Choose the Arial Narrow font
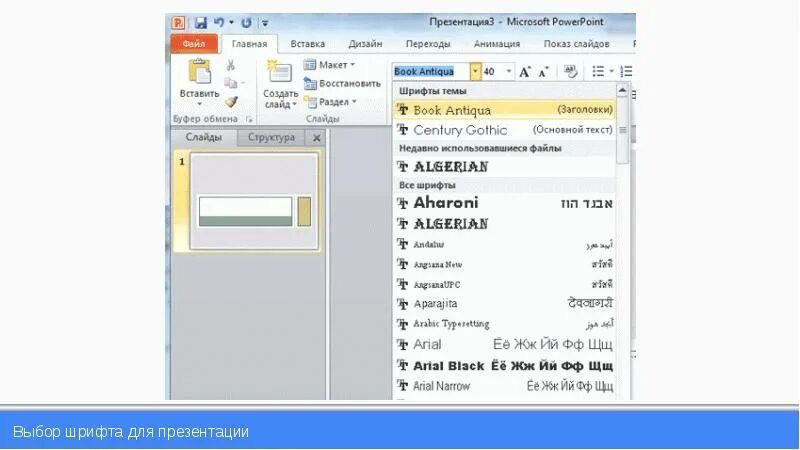This screenshot has width=800, height=450. [505, 386]
